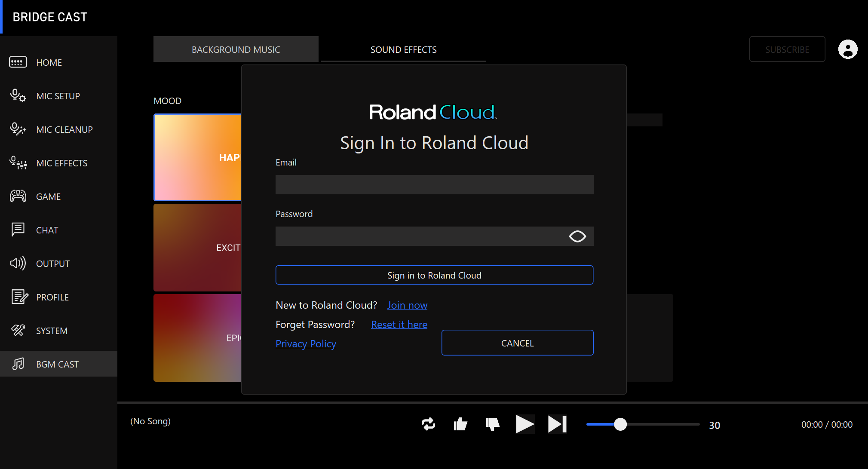Click the Chat bubble icon
868x469 pixels.
pyautogui.click(x=18, y=230)
